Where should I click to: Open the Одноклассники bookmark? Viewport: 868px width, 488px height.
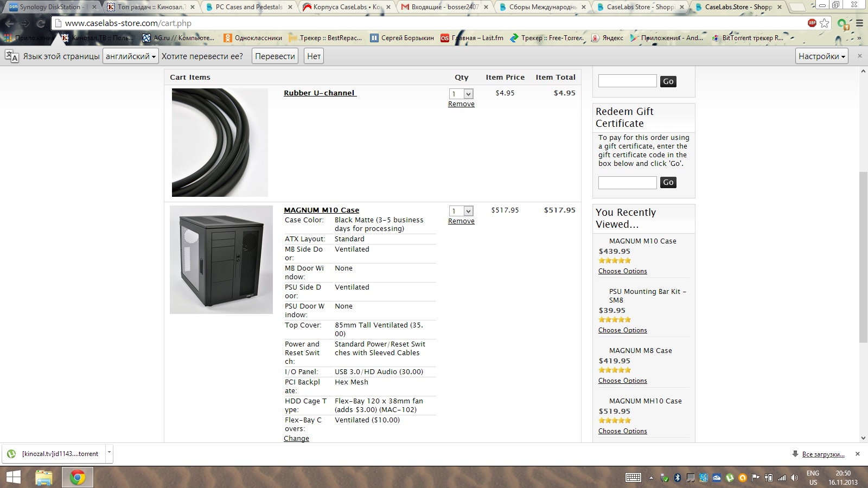(253, 38)
